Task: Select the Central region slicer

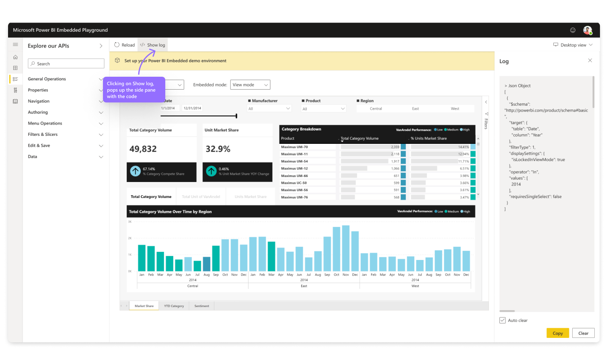Action: coord(376,108)
